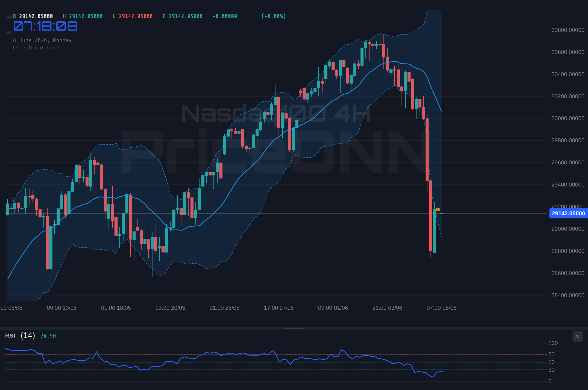Click the UTC+3 (Local Time) label
Viewport: 588px width, 390px height.
coord(36,48)
